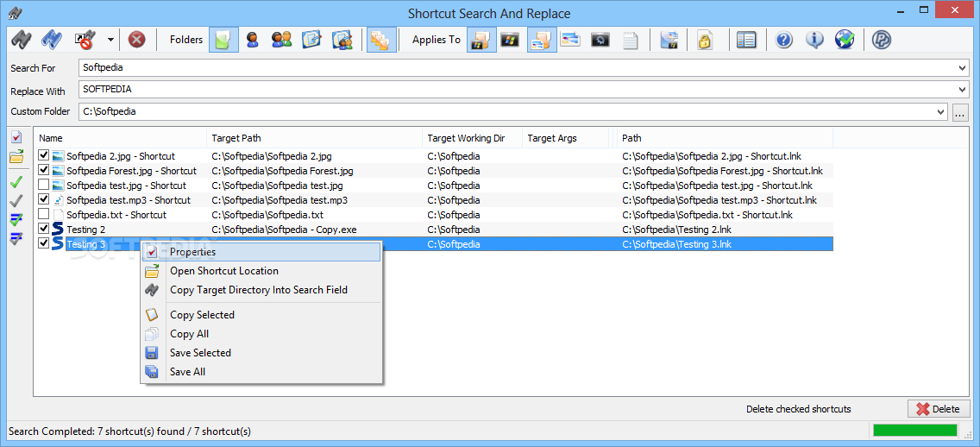This screenshot has height=447, width=980.
Task: Click the blue binoculars search-and-replace icon
Action: click(x=52, y=40)
